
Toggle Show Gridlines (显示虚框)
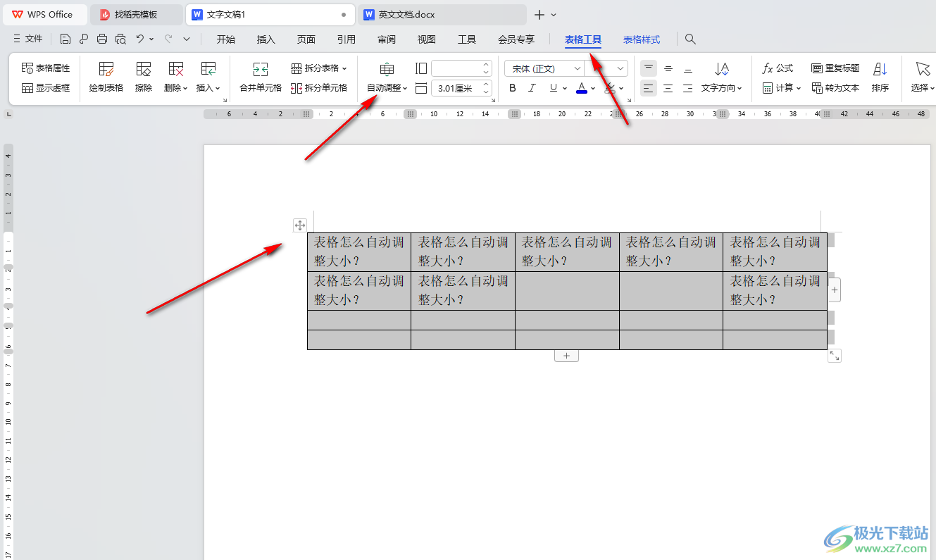click(46, 88)
